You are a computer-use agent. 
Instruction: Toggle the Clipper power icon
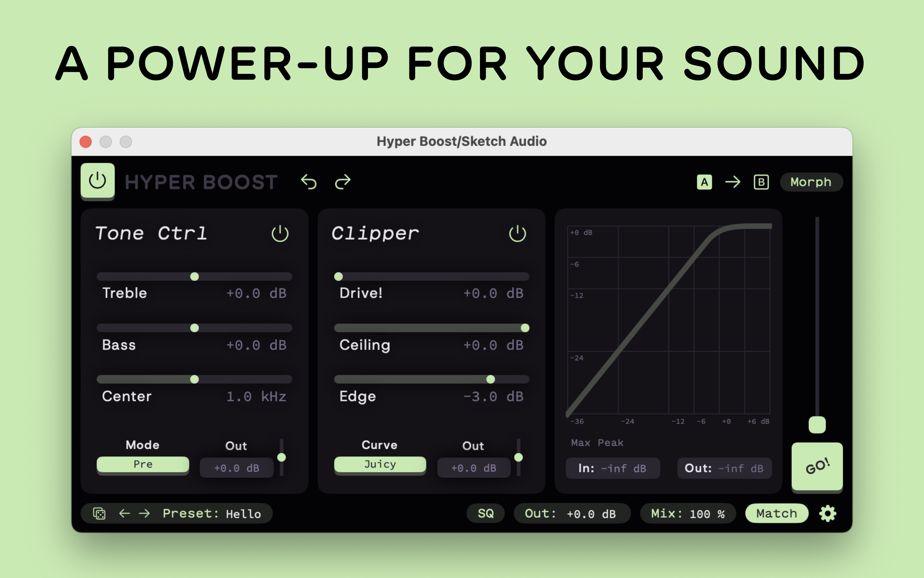[x=518, y=233]
